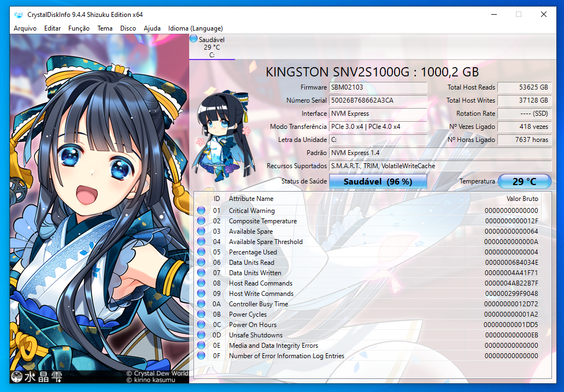This screenshot has height=392, width=564.
Task: Click the Firmware field SBM02103
Action: [x=378, y=87]
